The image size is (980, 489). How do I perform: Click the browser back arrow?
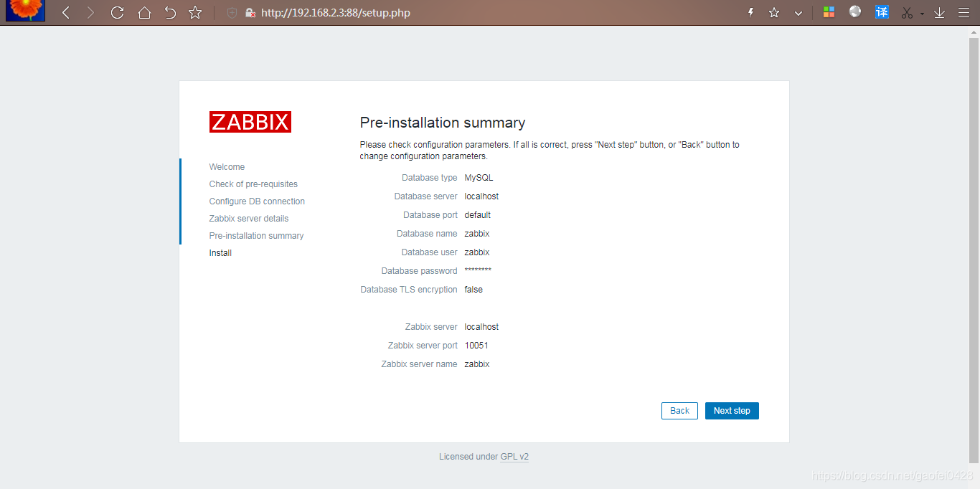pos(66,12)
